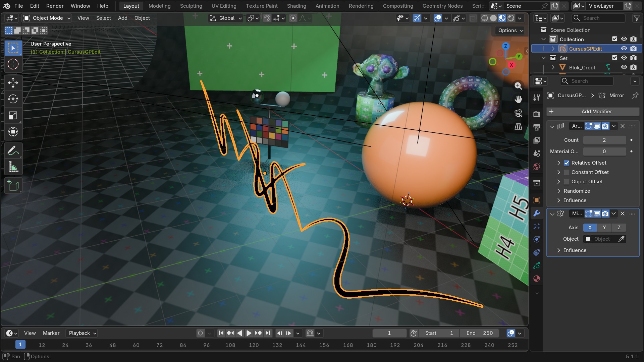Select the Add Cube tool
The width and height of the screenshot is (644, 362).
[x=13, y=185]
